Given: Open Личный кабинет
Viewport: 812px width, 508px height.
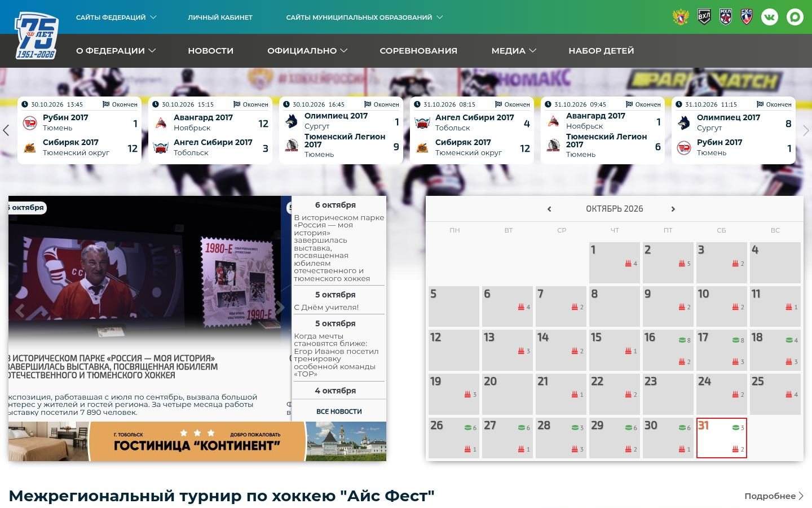Looking at the screenshot, I should click(x=220, y=17).
